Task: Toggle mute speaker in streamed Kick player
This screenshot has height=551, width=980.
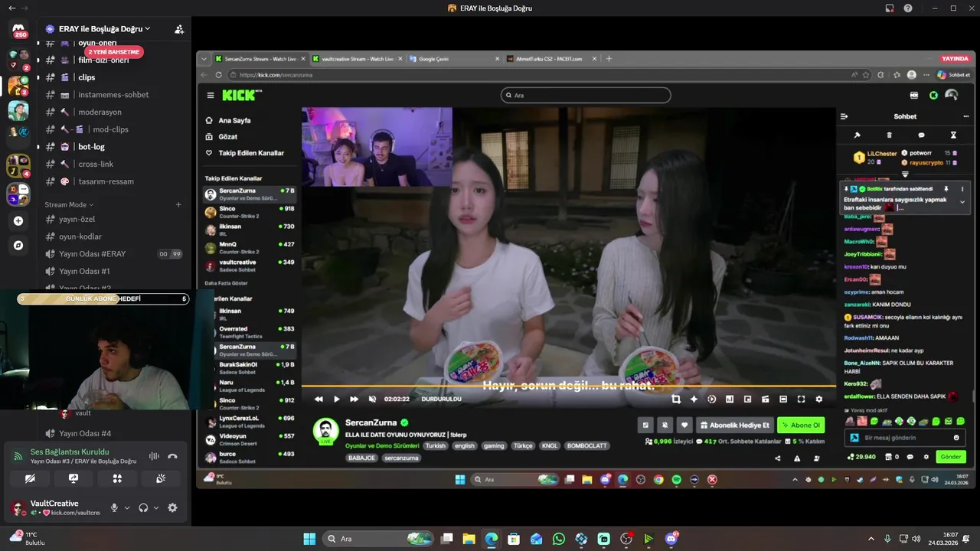Action: 373,399
